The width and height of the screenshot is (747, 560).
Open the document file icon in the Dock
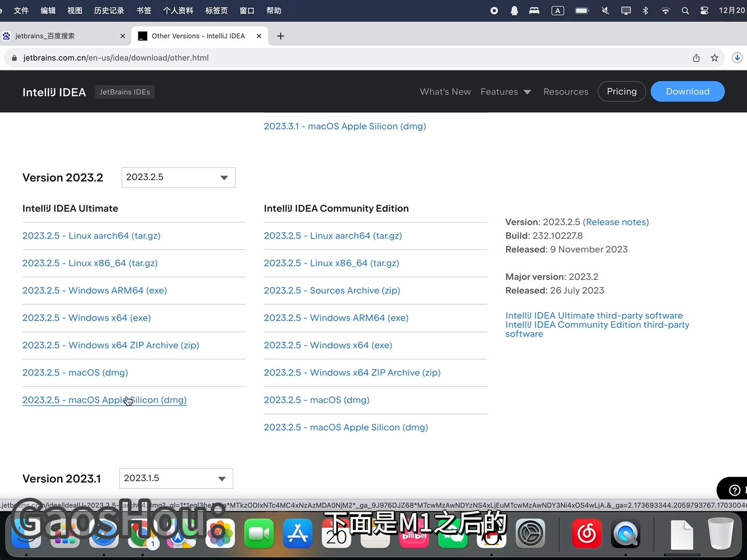[682, 534]
